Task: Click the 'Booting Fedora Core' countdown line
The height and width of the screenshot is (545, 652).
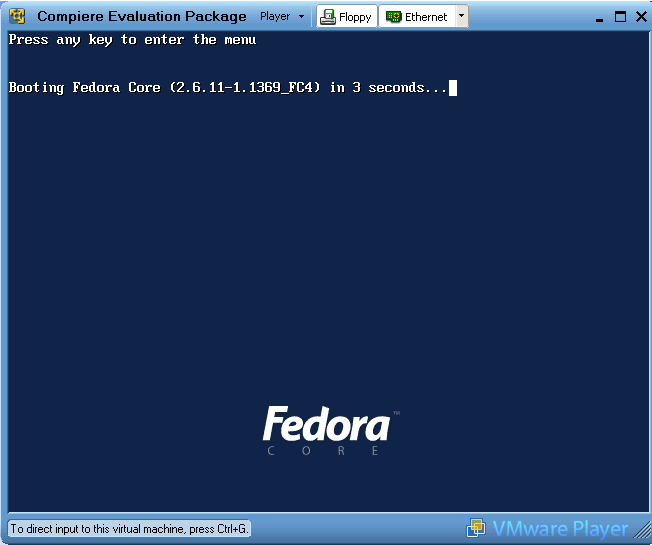Action: point(228,88)
